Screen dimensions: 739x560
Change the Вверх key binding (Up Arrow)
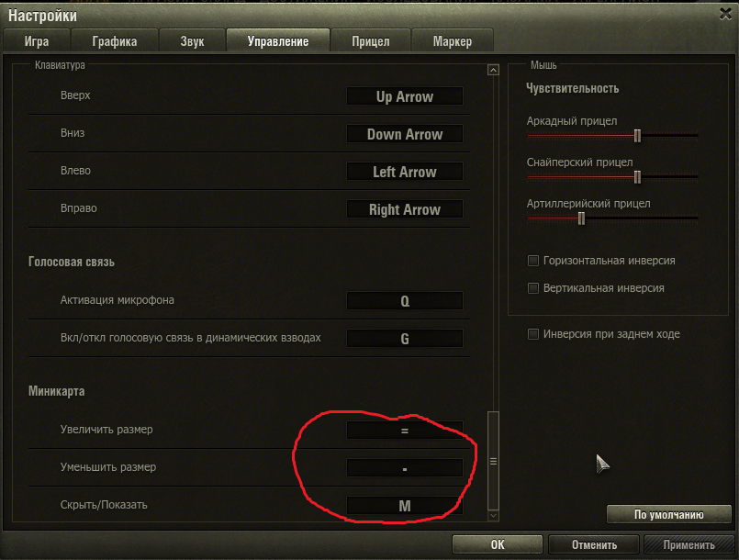pos(404,96)
